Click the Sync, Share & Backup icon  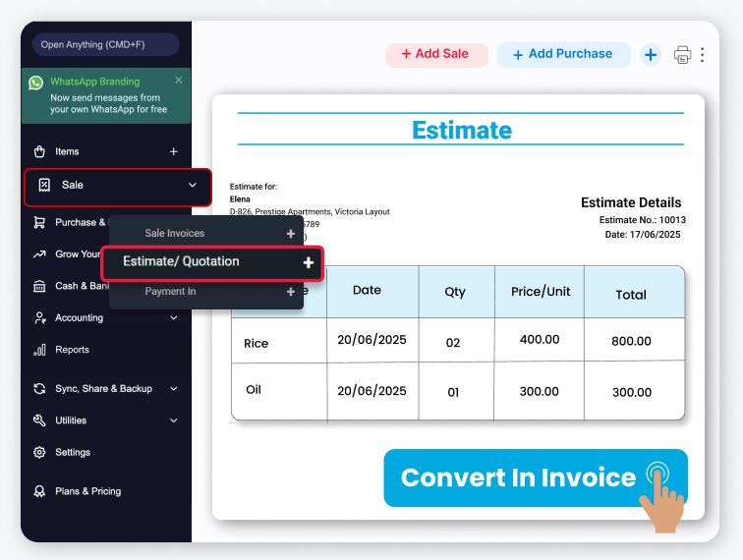(39, 389)
